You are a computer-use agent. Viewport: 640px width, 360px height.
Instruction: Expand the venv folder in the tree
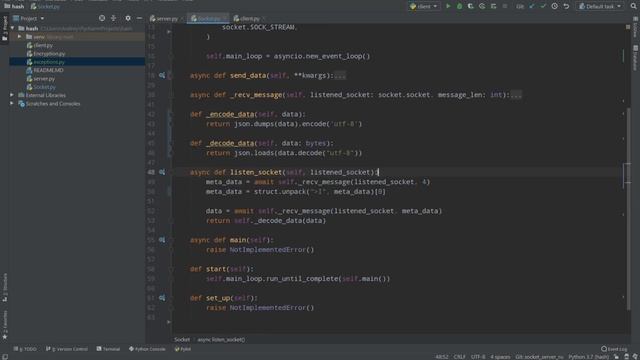19,37
